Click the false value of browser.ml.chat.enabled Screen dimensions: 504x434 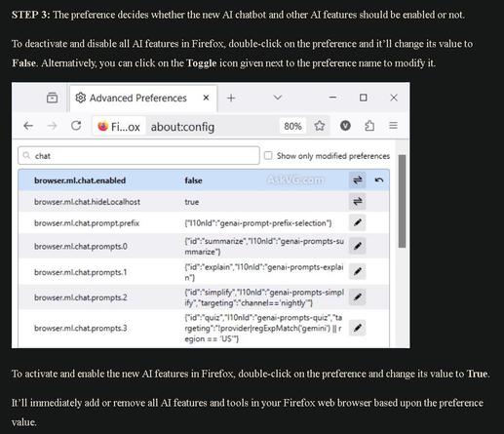pos(193,180)
